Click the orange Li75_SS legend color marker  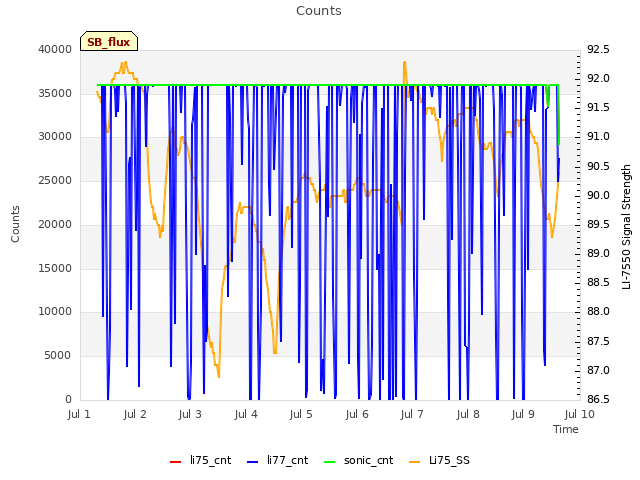click(415, 462)
